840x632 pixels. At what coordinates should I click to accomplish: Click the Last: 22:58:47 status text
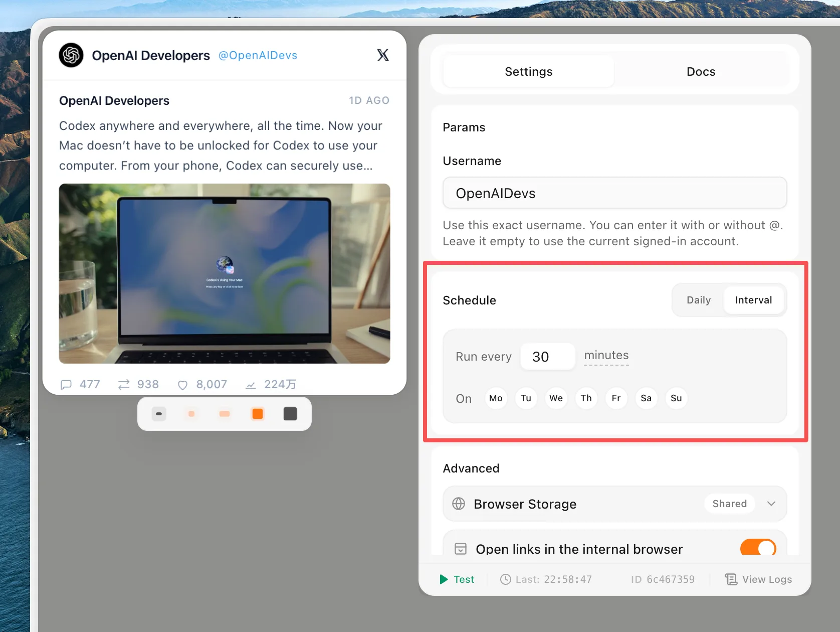(553, 579)
